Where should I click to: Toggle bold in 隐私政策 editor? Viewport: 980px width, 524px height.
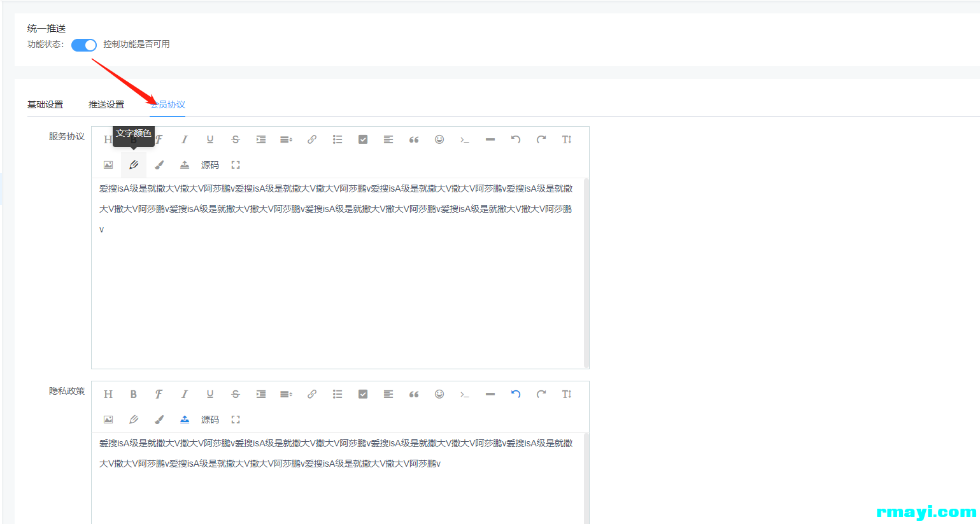134,394
